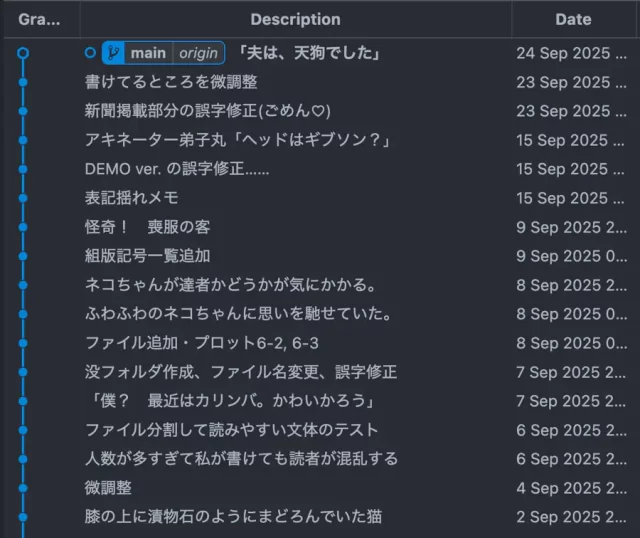
Task: Click the current-commit ring before the main label
Action: coord(91,53)
